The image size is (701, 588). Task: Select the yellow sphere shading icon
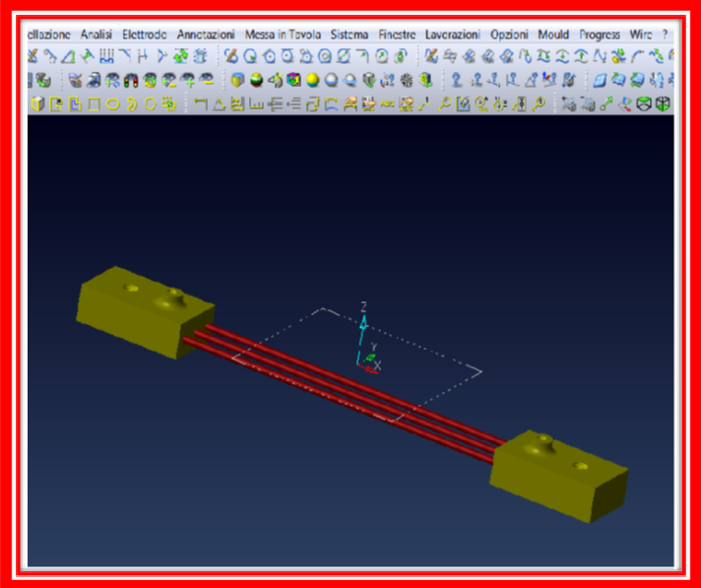click(313, 81)
